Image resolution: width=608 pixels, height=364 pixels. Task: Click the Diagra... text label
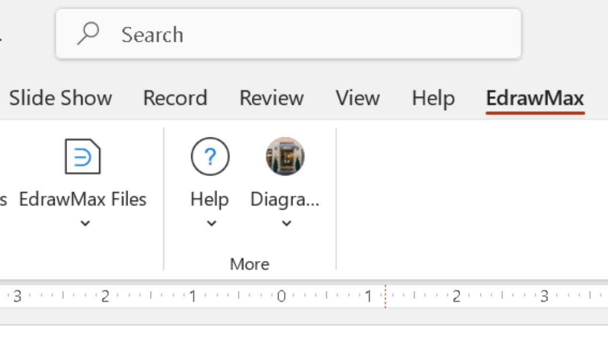point(285,199)
